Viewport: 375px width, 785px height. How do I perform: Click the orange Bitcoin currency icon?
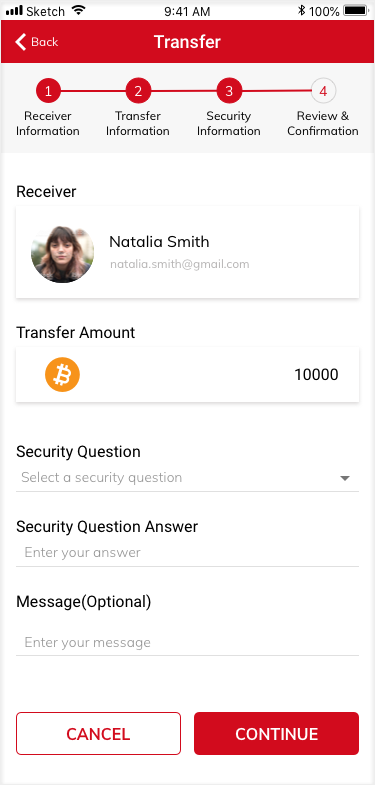point(63,374)
